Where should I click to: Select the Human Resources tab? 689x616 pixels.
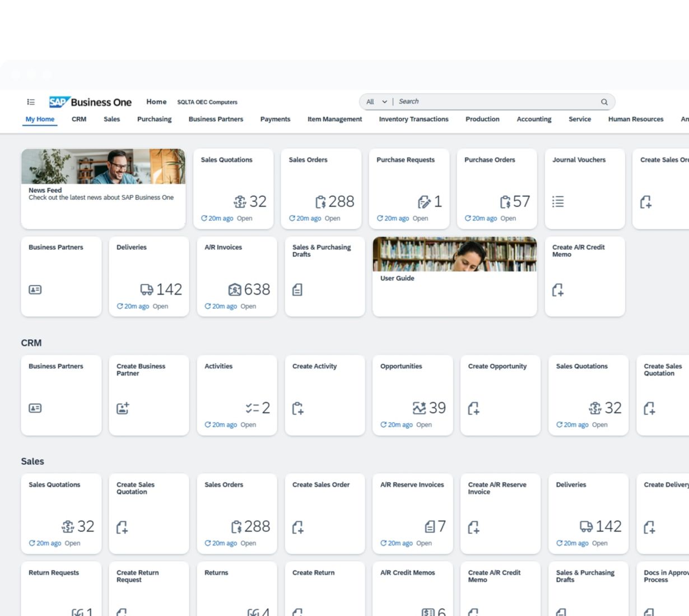tap(635, 119)
